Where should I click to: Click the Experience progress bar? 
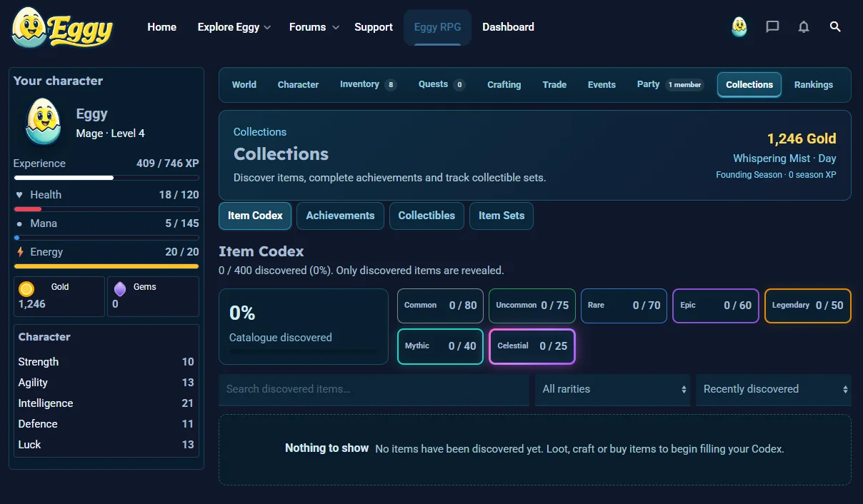[x=106, y=178]
